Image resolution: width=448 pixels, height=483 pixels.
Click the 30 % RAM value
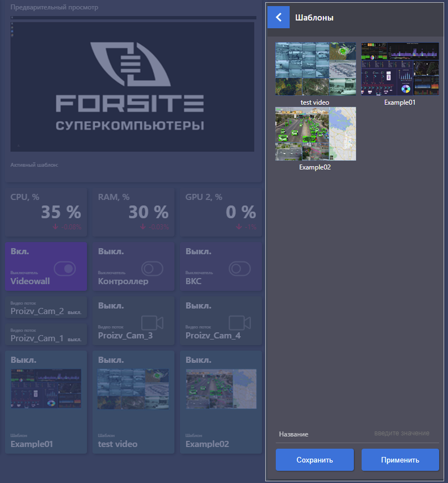point(148,212)
